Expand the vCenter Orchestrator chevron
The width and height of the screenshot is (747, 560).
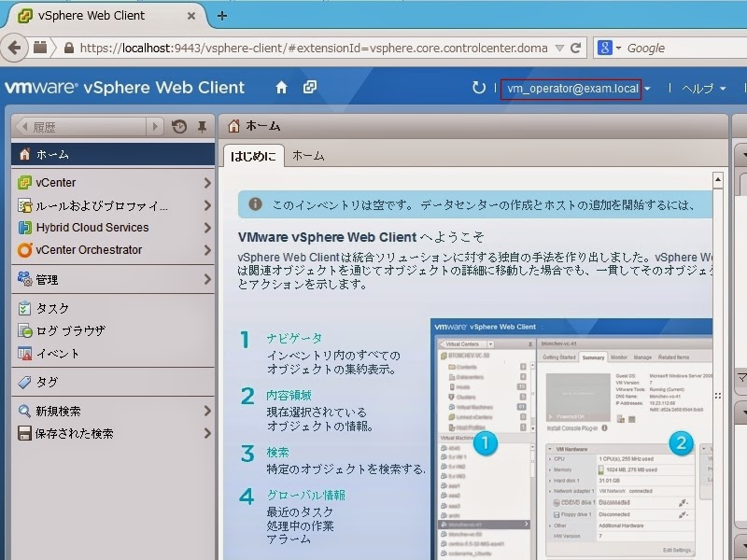207,250
